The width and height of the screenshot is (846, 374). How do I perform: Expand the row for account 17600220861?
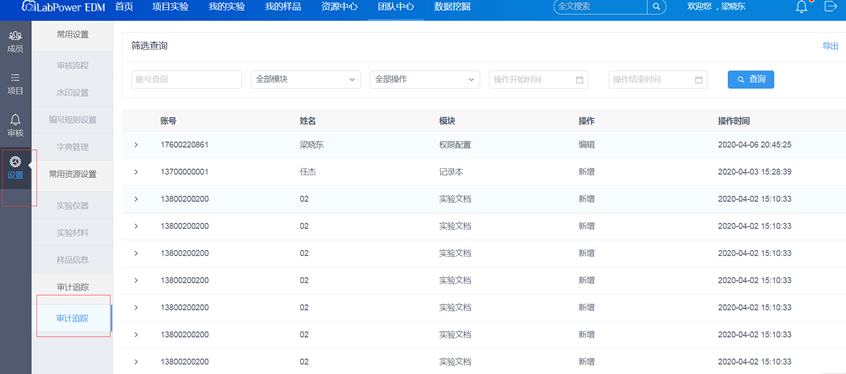tap(136, 145)
